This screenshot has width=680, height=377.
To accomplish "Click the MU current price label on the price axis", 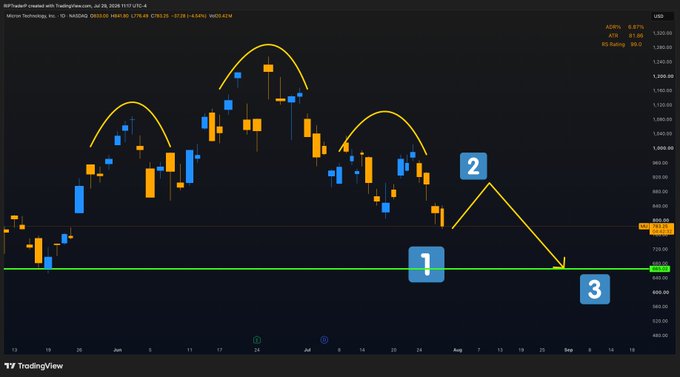I will click(656, 229).
